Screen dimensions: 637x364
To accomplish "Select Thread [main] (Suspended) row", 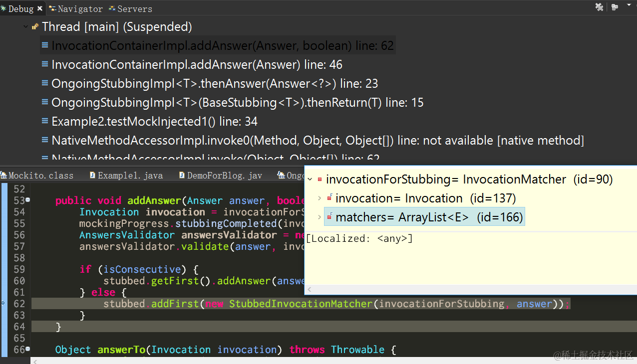I will tap(117, 27).
